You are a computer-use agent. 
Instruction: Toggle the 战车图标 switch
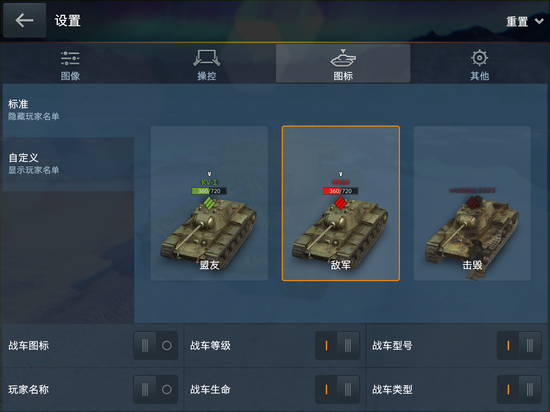[155, 346]
